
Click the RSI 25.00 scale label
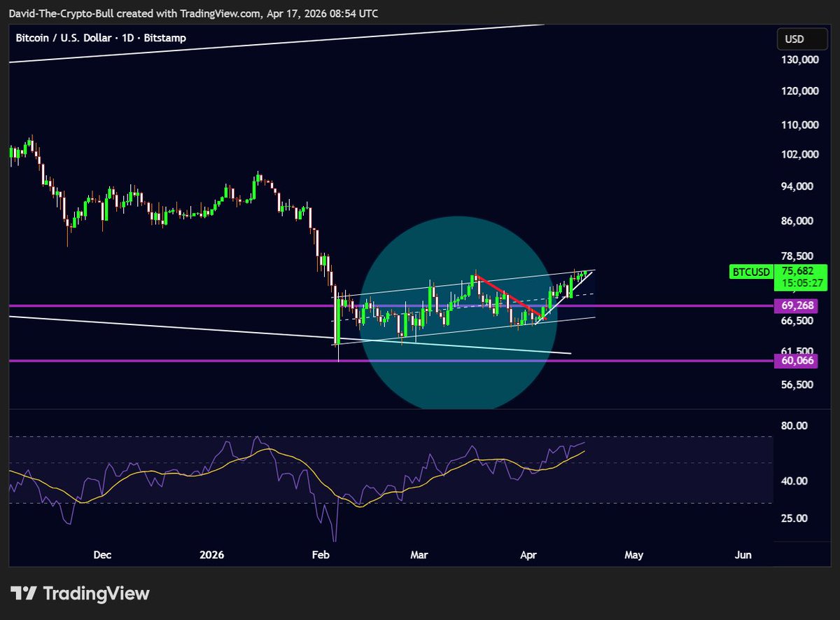796,518
